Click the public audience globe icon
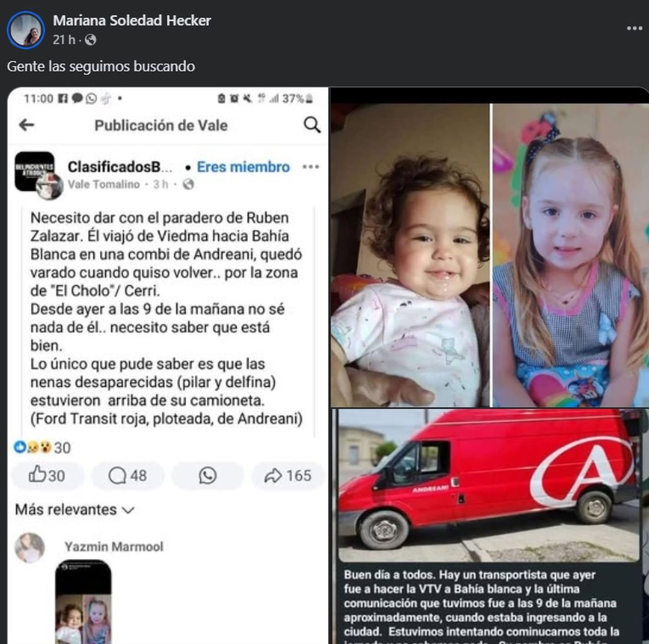The image size is (649, 644). [x=91, y=40]
